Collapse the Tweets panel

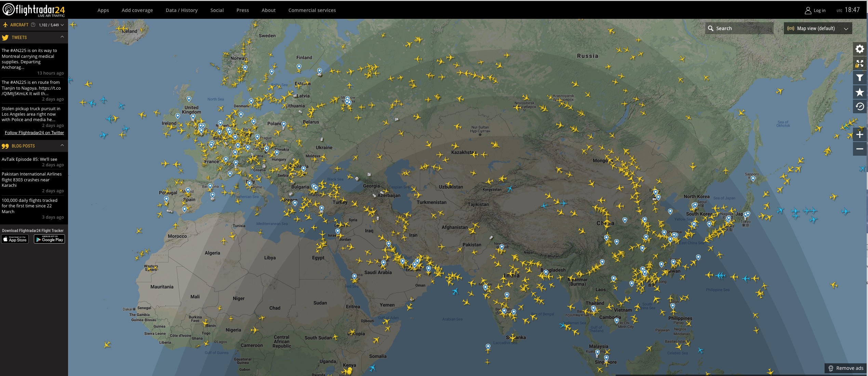tap(62, 37)
